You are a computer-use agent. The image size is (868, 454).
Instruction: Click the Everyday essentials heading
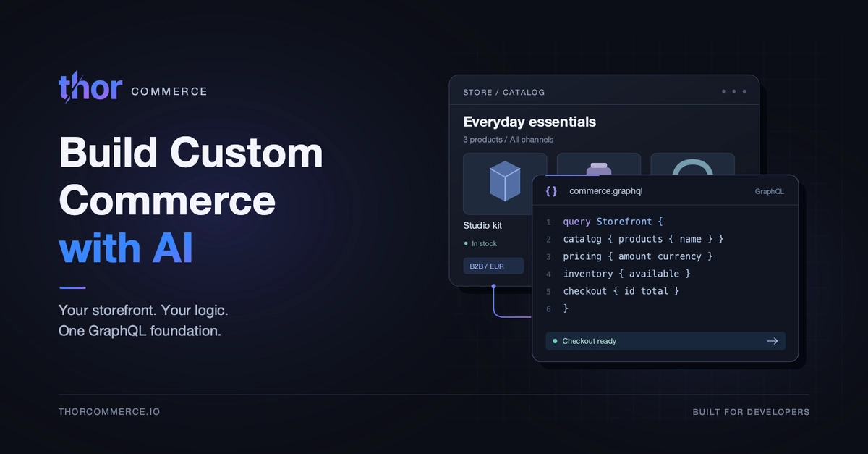[529, 122]
